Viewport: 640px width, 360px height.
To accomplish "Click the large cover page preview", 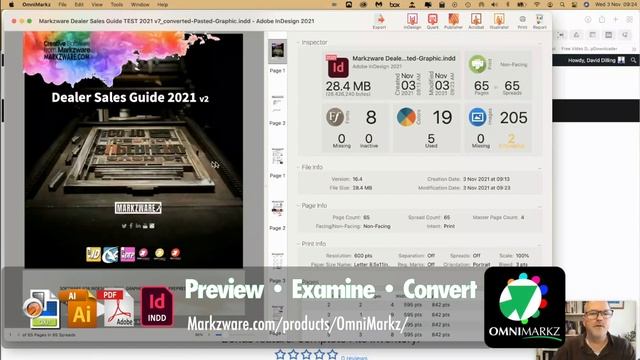I will 133,150.
